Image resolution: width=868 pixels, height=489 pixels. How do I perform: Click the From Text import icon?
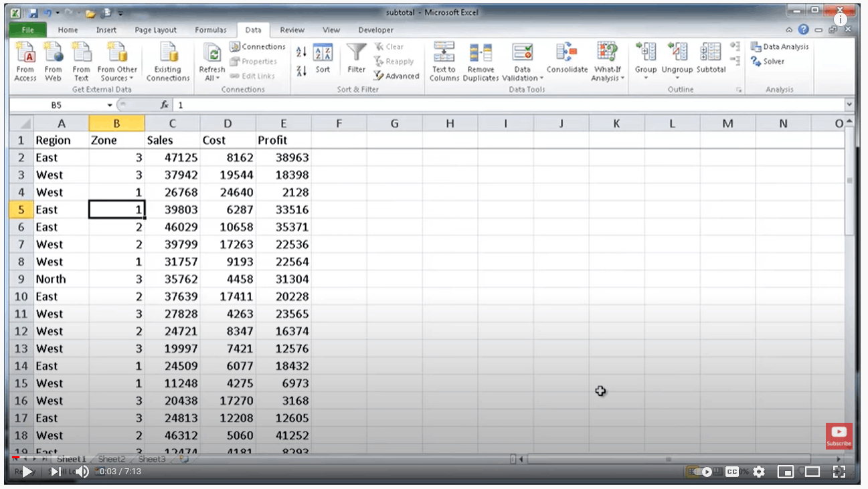81,62
